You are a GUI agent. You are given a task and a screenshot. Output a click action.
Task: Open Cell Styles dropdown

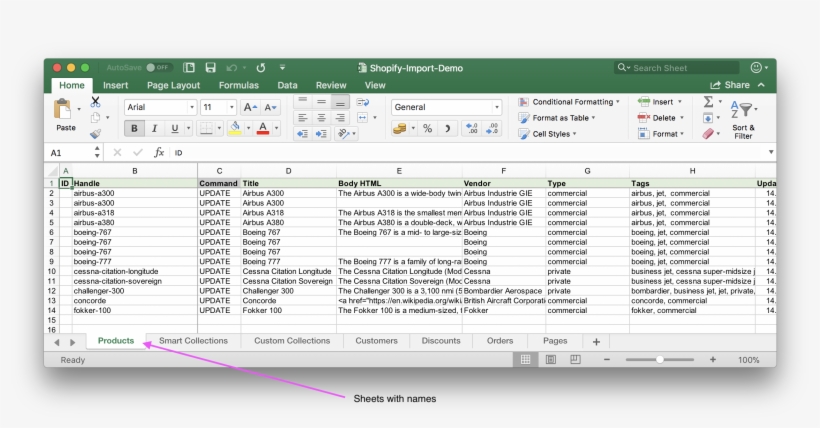pos(548,134)
